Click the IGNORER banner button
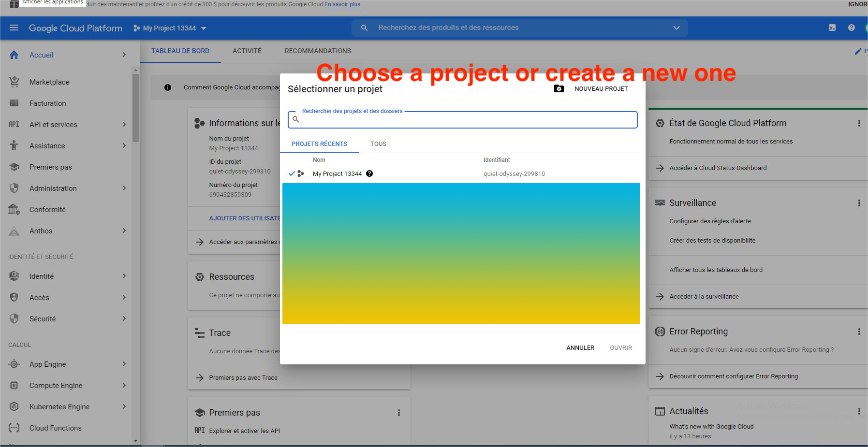The image size is (868, 447). (x=858, y=4)
